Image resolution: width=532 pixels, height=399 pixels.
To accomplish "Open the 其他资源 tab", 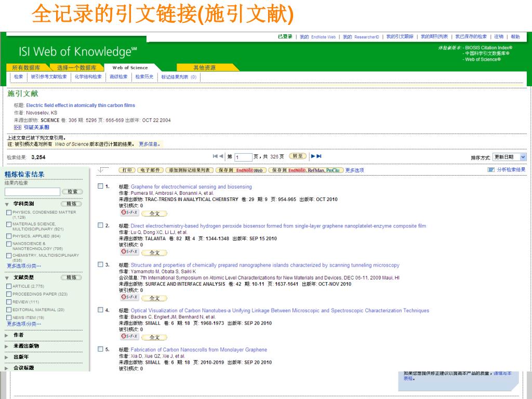I will point(205,68).
